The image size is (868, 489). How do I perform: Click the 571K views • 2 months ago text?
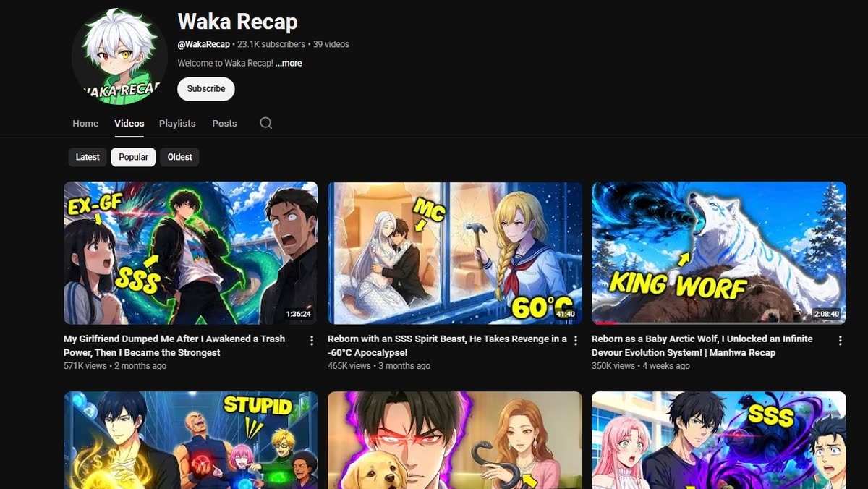point(115,366)
